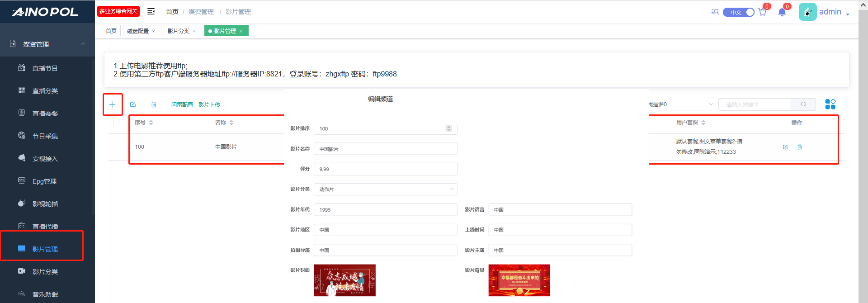Click the 影片上传 link

tap(209, 105)
